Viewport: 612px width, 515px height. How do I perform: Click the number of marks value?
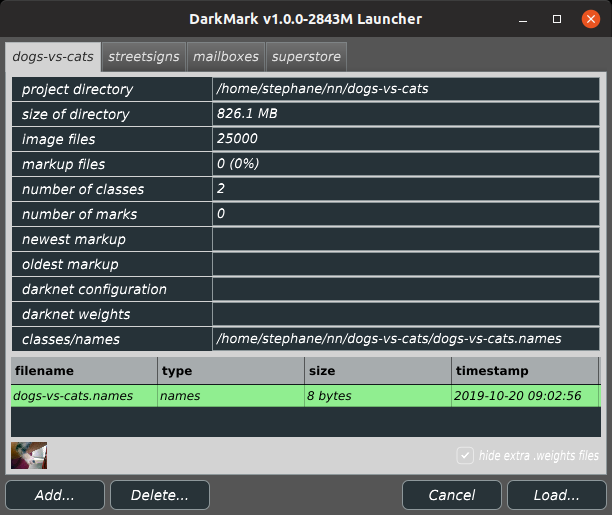406,214
